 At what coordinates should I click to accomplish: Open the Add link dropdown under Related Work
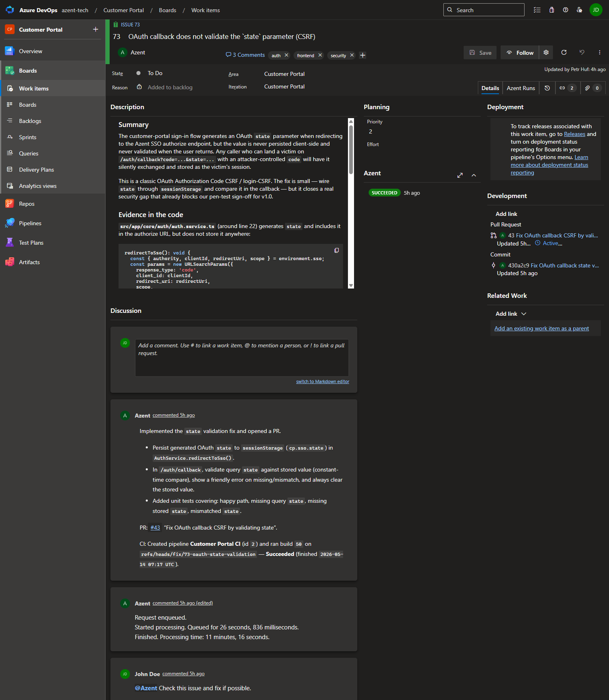coord(511,314)
